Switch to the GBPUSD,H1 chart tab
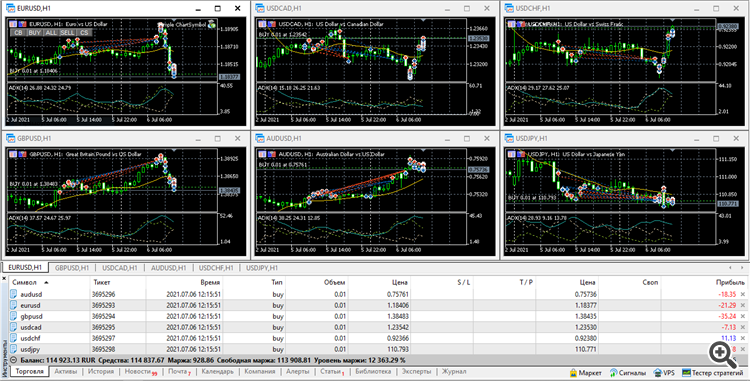The height and width of the screenshot is (381, 750). [x=72, y=268]
